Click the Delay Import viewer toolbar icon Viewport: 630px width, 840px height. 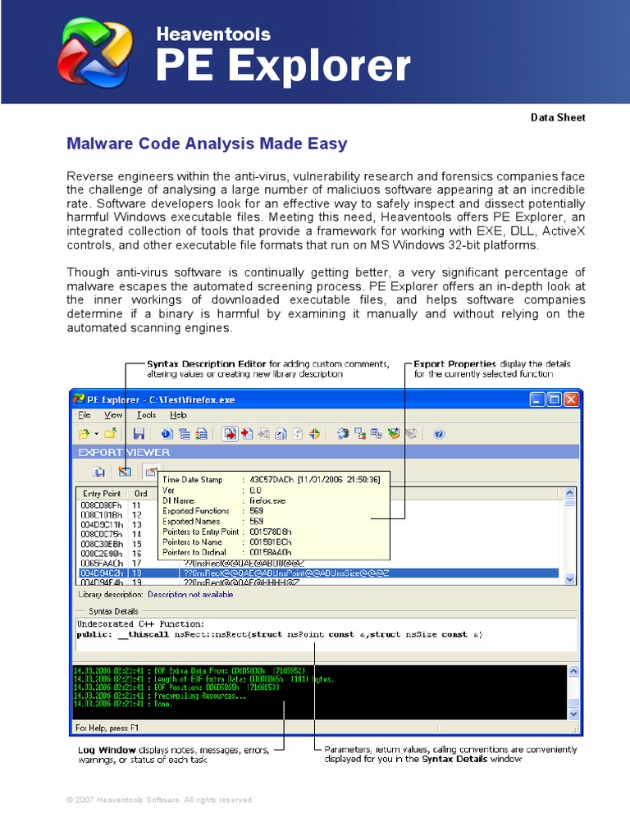(298, 434)
